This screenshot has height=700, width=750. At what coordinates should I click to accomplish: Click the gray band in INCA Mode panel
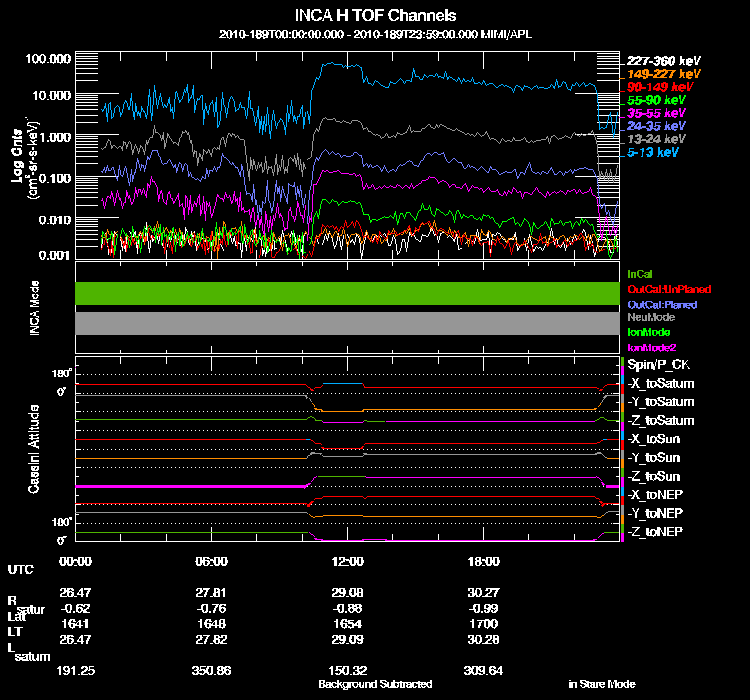pos(347,323)
